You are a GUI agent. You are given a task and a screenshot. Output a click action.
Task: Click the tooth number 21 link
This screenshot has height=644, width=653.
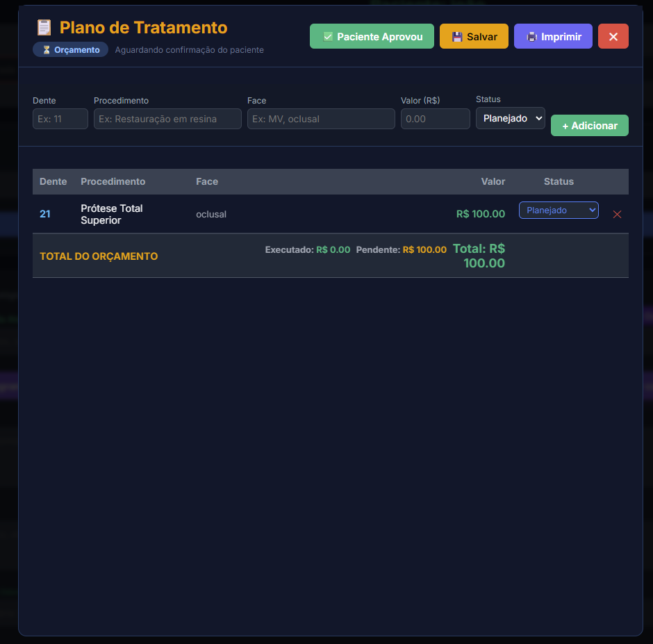tap(44, 214)
